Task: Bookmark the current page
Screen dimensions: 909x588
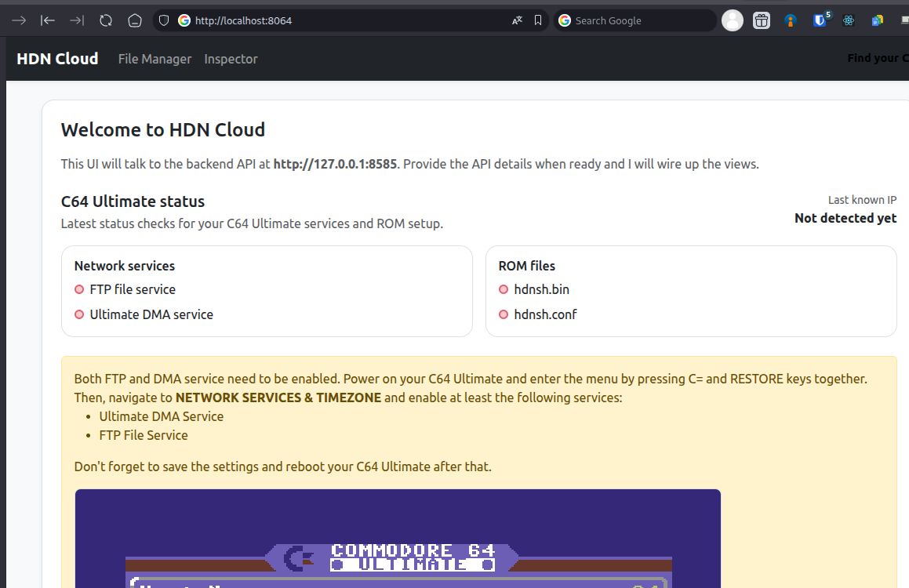Action: click(x=538, y=20)
